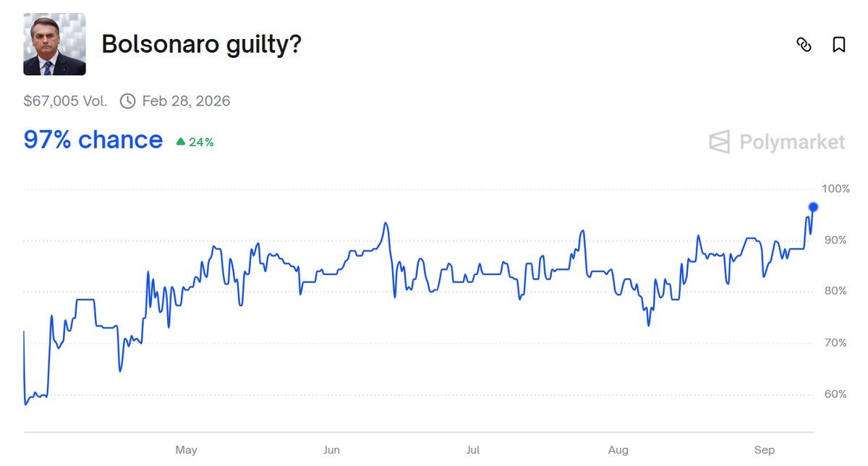Screen dimensions: 868x466
Task: Bookmark this market with the bookmark icon
Action: [x=839, y=45]
